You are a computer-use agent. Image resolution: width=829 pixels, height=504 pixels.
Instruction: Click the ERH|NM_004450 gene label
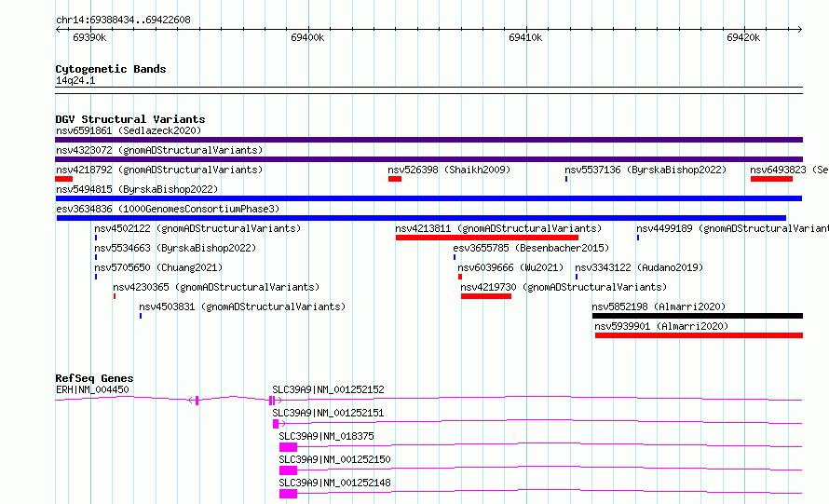pos(92,389)
